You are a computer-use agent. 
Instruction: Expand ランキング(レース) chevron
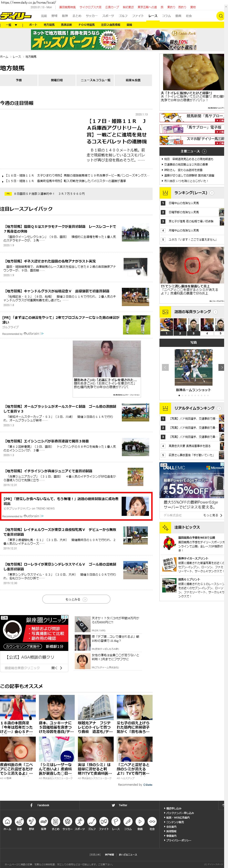pos(212,193)
